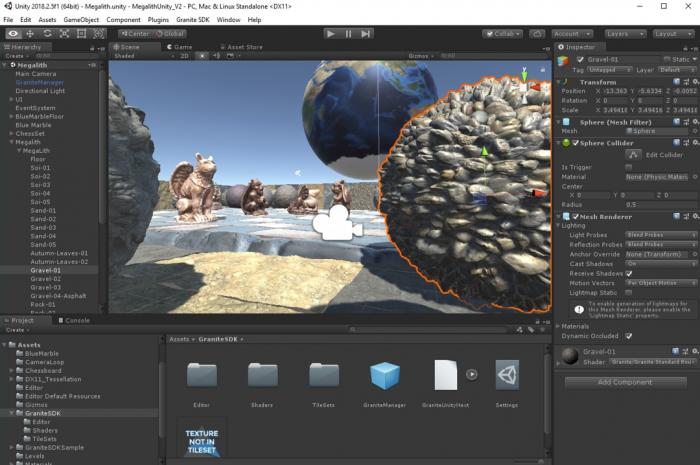Switch to the Console tab
700x465 pixels.
(x=74, y=320)
